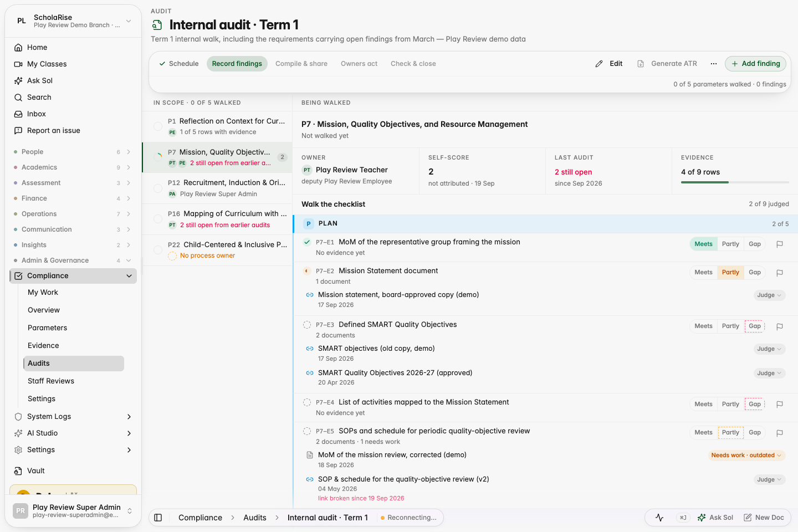Open Evidence under Compliance
The width and height of the screenshot is (798, 532).
tap(43, 346)
